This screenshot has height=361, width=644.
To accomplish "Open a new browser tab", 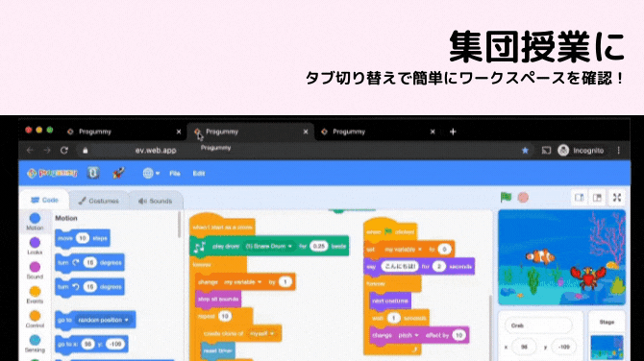I will pos(453,132).
